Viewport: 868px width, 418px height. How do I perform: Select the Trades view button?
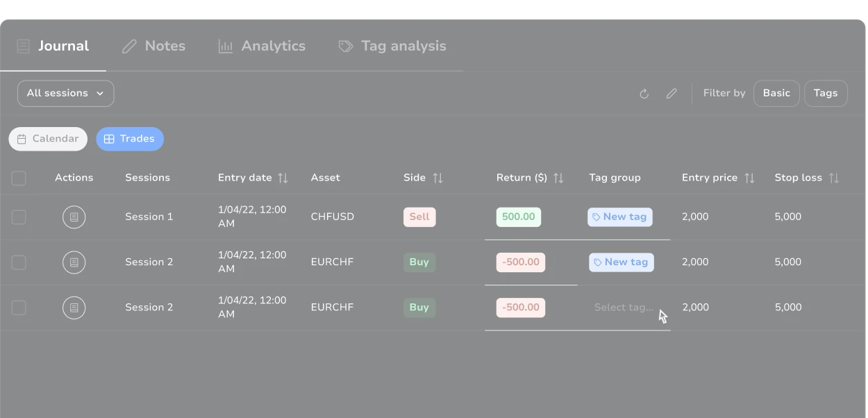point(130,139)
